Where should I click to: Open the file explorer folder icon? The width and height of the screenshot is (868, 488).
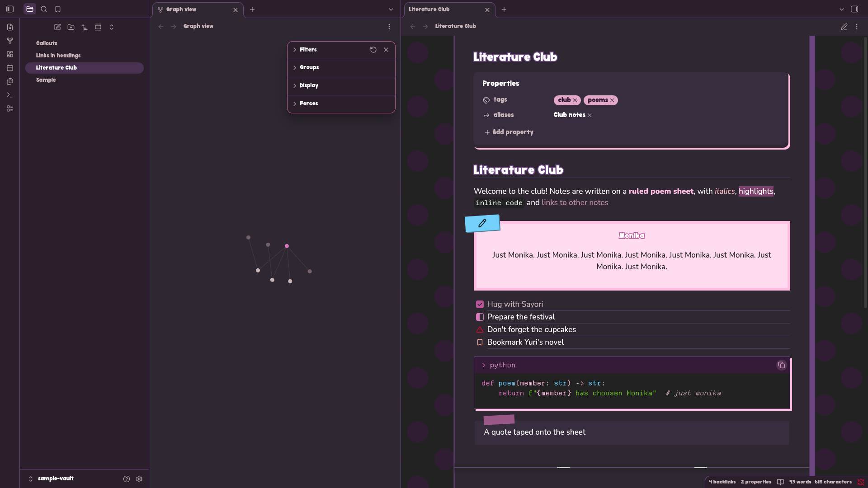[30, 9]
